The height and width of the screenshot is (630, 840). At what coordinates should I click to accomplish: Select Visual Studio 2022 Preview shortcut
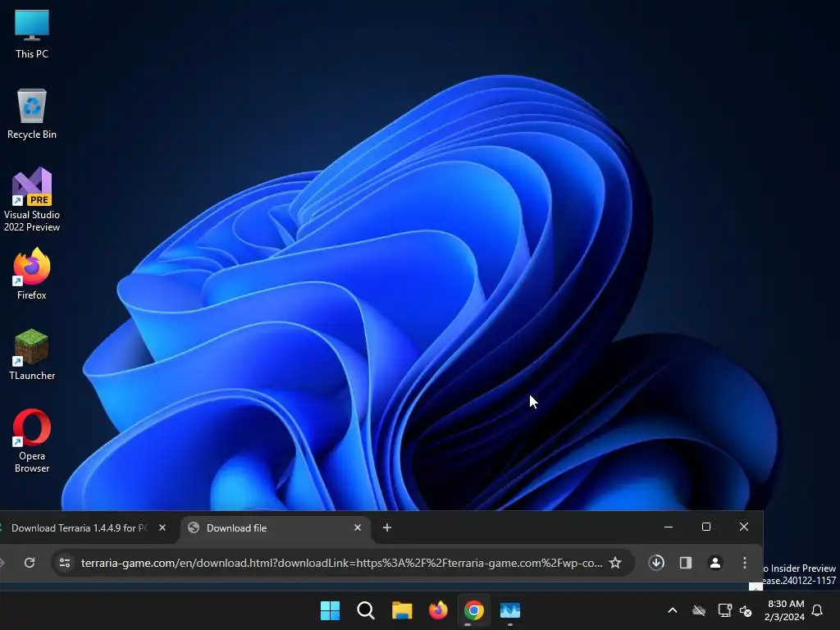(x=32, y=200)
